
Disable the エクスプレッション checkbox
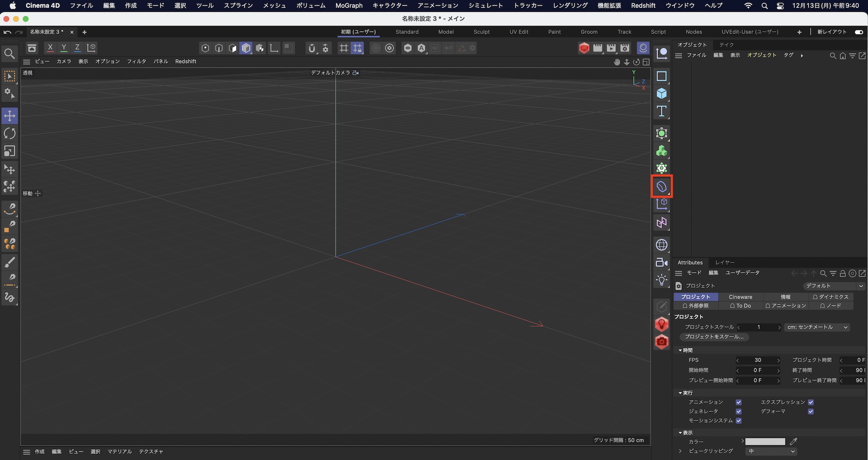[811, 402]
